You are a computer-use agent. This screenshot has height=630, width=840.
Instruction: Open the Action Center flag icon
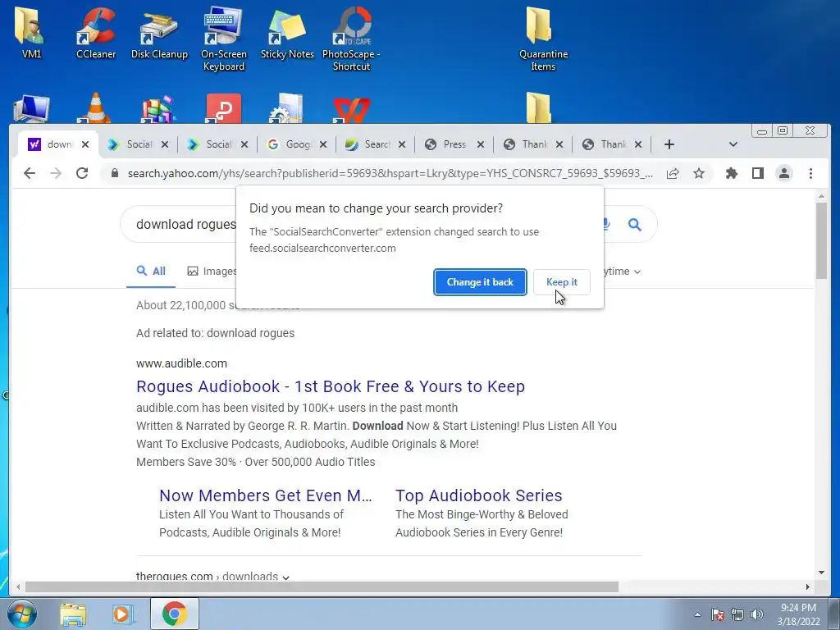pyautogui.click(x=718, y=614)
